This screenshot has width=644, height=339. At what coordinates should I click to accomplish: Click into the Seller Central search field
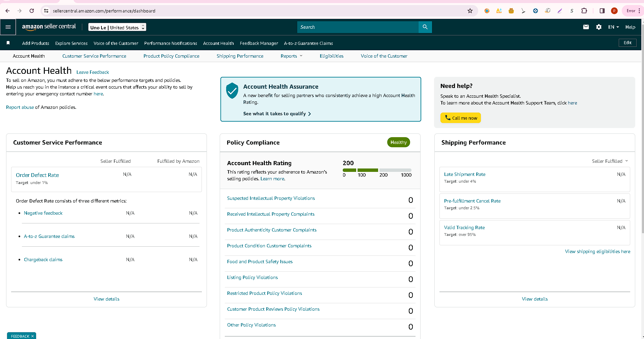[x=358, y=27]
